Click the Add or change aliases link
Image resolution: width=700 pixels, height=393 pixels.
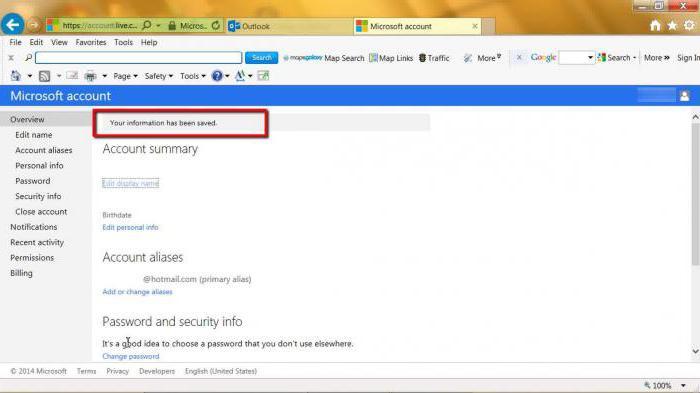[x=137, y=292]
